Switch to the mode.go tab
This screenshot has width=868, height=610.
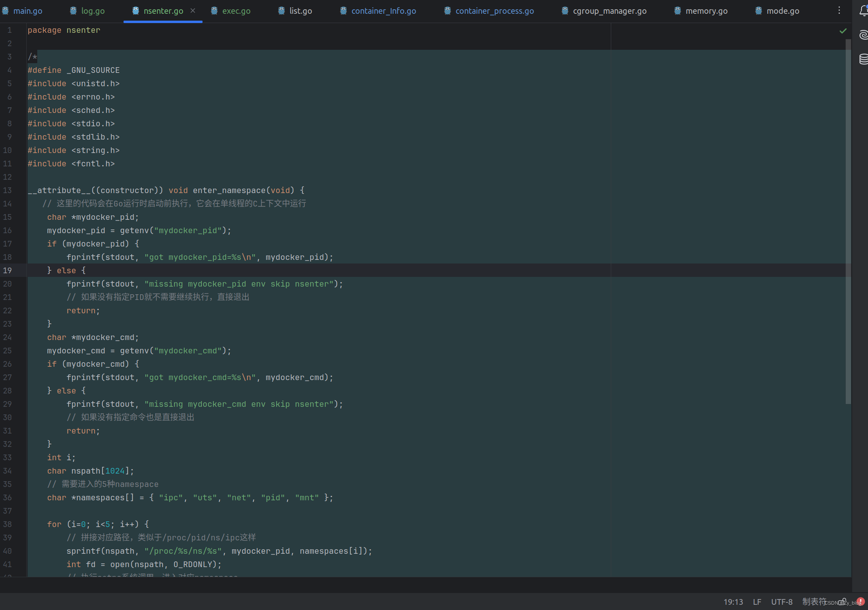[777, 11]
